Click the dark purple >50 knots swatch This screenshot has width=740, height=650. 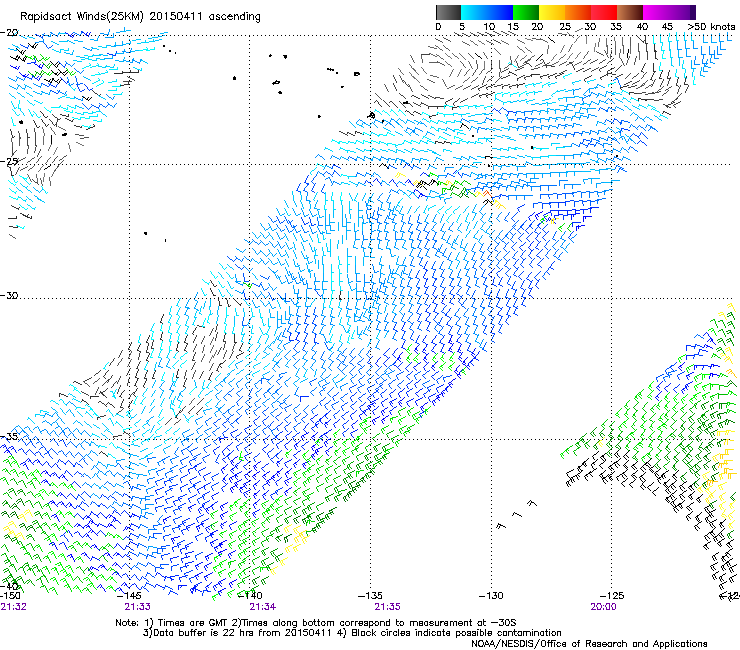tap(693, 12)
